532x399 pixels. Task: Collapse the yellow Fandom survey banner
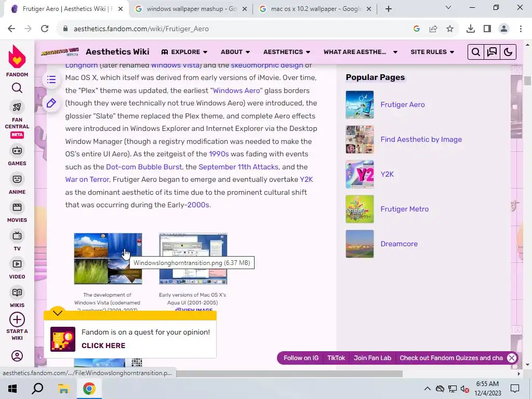pyautogui.click(x=58, y=312)
